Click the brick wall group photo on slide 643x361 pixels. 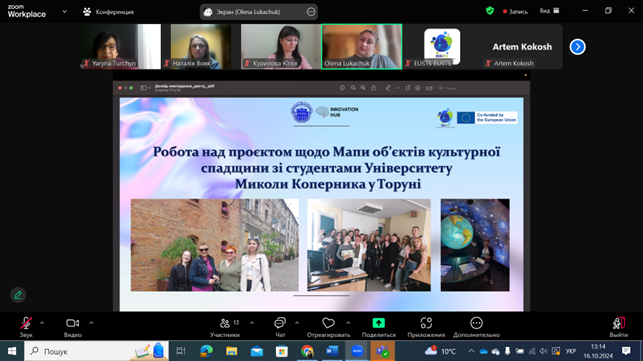[214, 245]
